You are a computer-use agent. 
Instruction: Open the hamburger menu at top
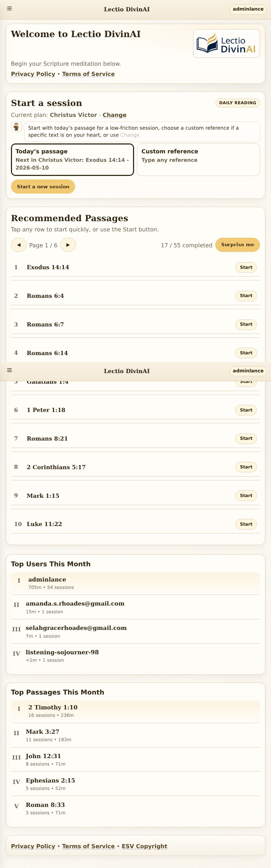pos(10,8)
